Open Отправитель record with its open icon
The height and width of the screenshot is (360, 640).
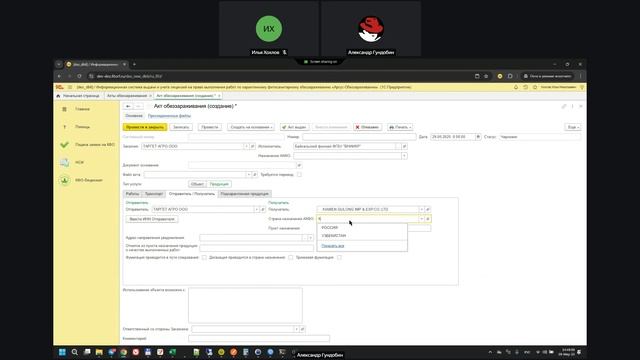pos(263,209)
